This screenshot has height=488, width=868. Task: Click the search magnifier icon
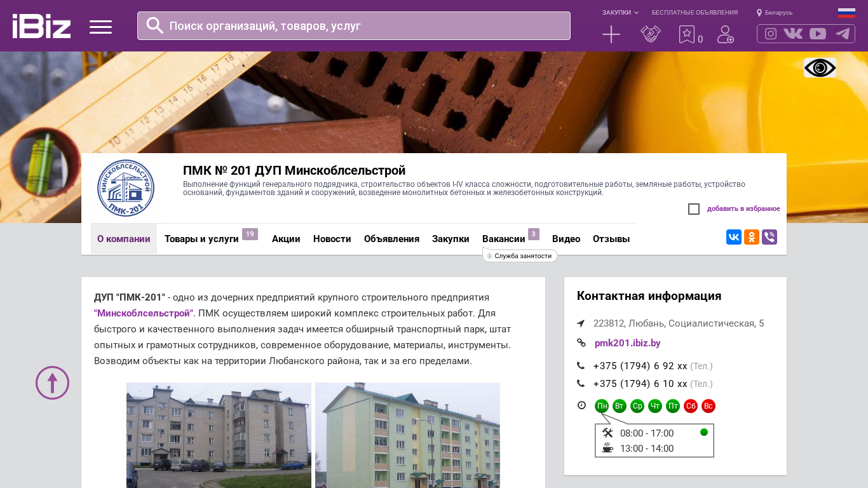pyautogui.click(x=155, y=25)
